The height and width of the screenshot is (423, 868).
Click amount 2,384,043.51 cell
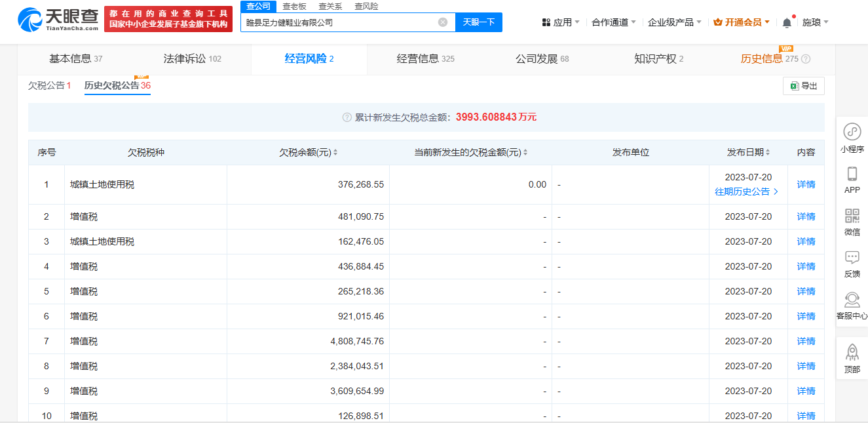(357, 366)
